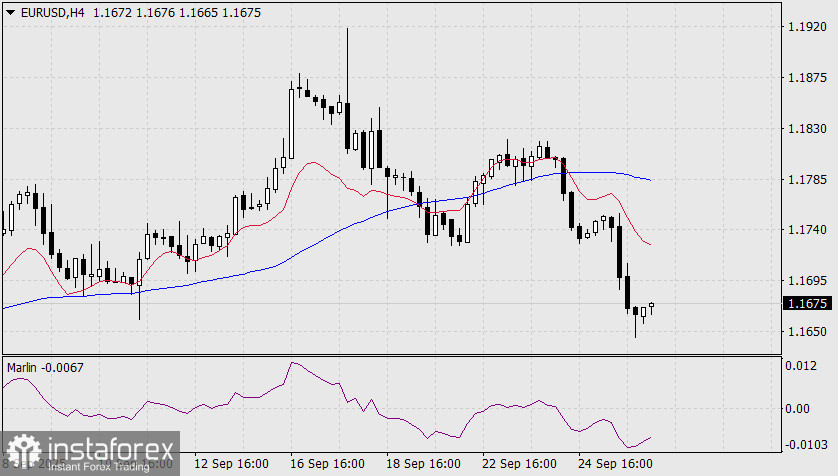Viewport: 838px width, 476px height.
Task: Click the 0.012 Marlin scale value
Action: point(801,366)
